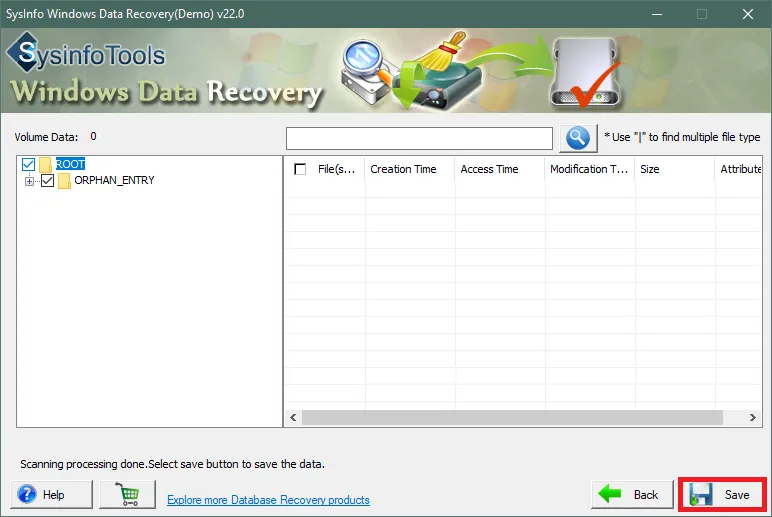The image size is (772, 517).
Task: Close the SysInfo Windows Data Recovery window
Action: [748, 14]
